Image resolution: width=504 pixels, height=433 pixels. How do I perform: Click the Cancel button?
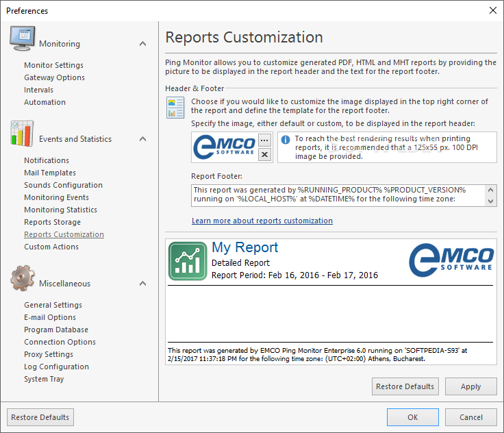coord(471,417)
